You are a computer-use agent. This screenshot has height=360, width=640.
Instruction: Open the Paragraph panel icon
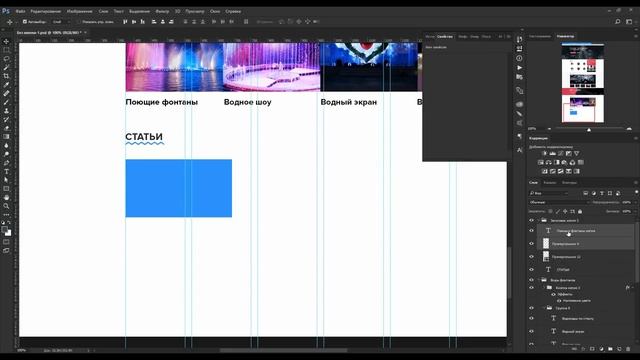point(519,136)
